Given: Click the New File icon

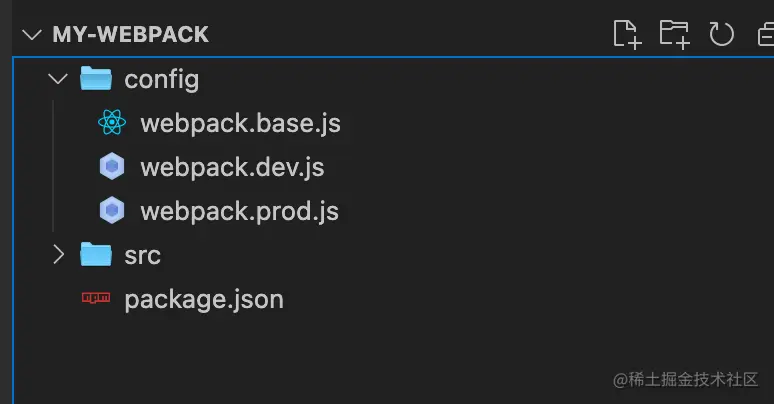Looking at the screenshot, I should point(626,34).
